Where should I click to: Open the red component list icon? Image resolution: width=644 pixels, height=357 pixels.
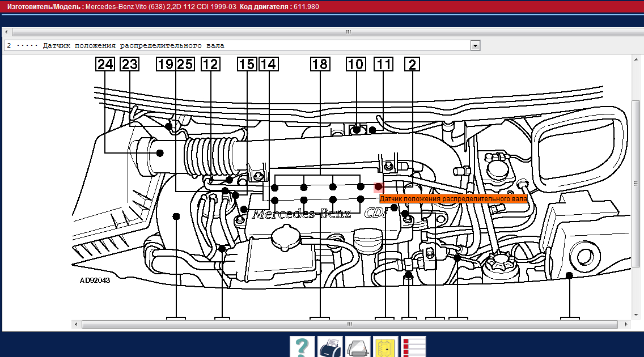[413, 347]
